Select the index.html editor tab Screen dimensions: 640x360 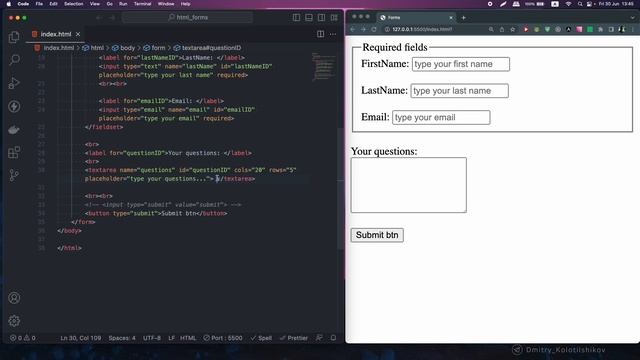(x=56, y=34)
